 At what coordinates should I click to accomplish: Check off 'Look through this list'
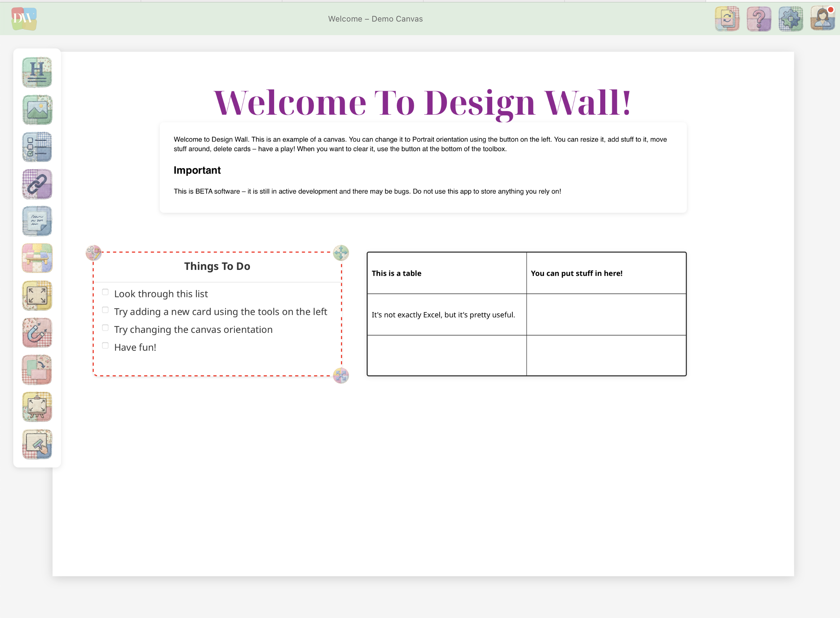pyautogui.click(x=105, y=291)
